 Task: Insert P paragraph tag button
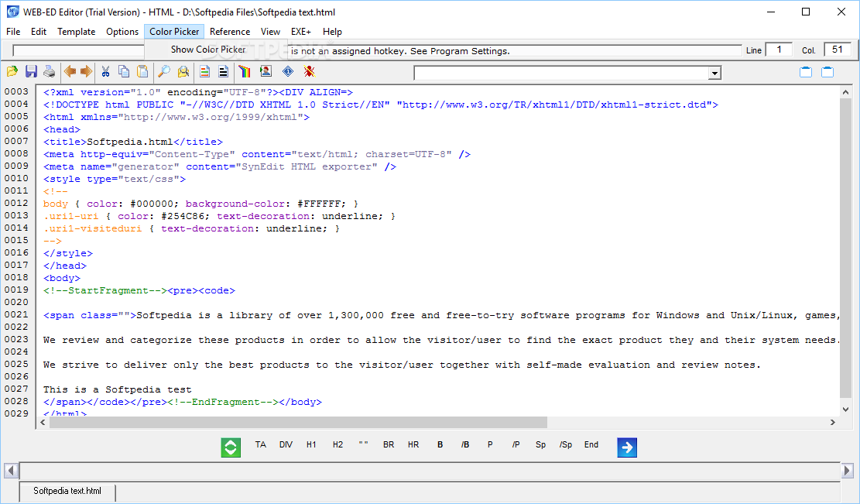(x=490, y=444)
